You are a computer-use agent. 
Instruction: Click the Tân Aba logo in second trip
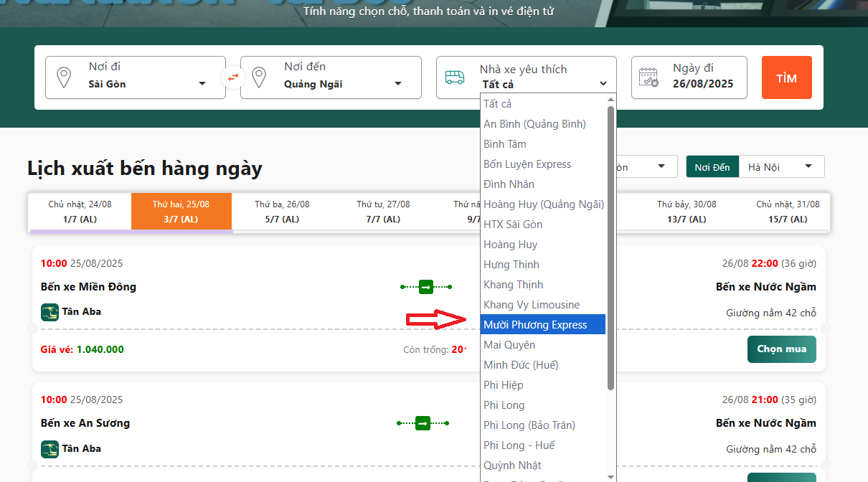pyautogui.click(x=49, y=449)
